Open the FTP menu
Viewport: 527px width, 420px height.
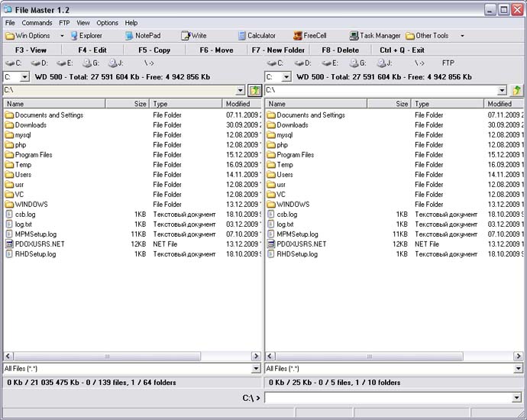64,23
